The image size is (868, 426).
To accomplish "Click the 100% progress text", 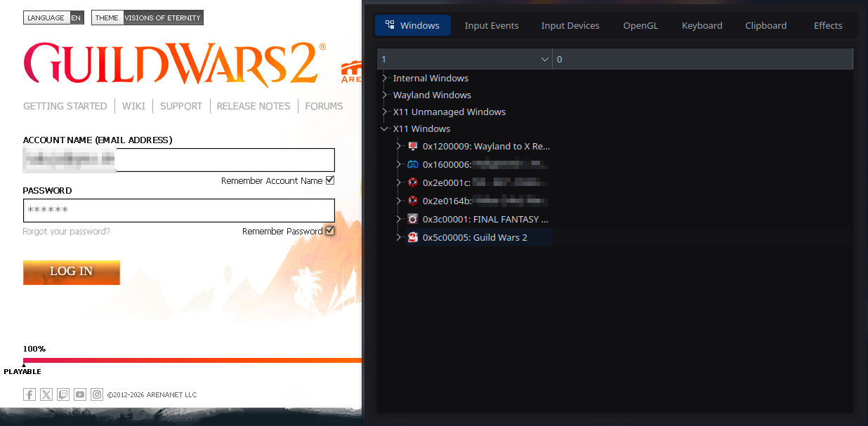I will click(34, 349).
